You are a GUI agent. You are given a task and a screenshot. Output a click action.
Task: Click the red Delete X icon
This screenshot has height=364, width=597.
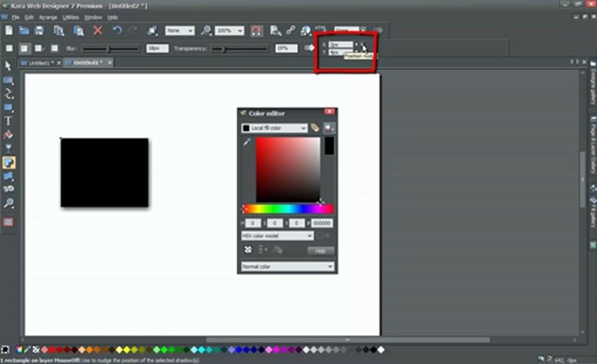point(98,30)
